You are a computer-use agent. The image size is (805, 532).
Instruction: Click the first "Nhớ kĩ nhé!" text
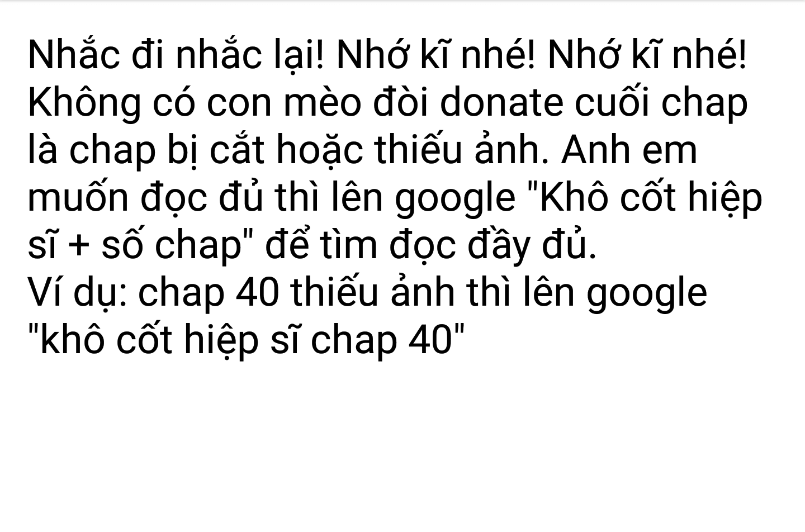click(x=435, y=56)
